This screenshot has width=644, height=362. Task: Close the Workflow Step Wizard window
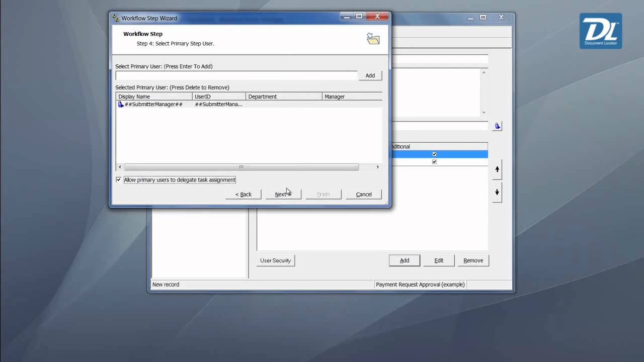377,17
